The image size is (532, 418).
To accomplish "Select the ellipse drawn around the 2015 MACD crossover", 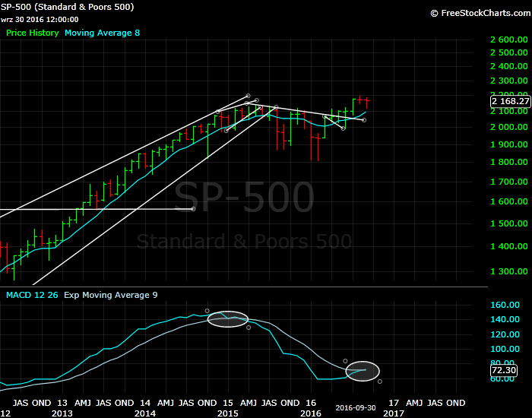I will pyautogui.click(x=228, y=319).
